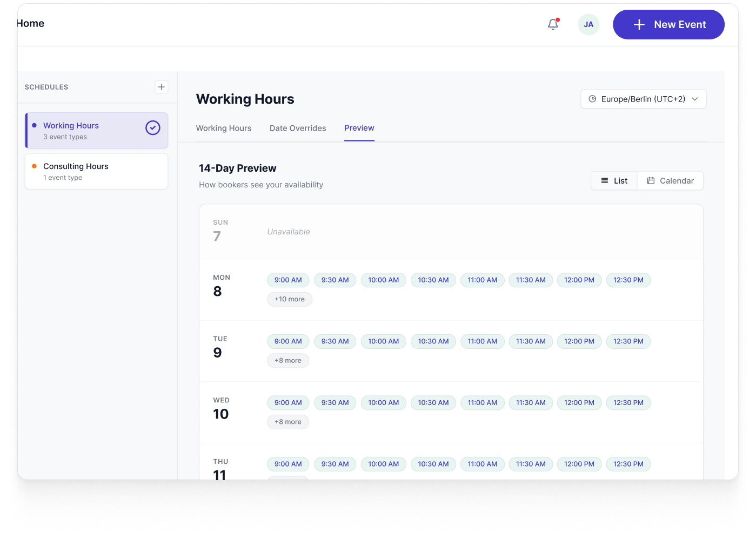Switch to the Date Overrides tab
This screenshot has height=540, width=756.
click(x=298, y=129)
